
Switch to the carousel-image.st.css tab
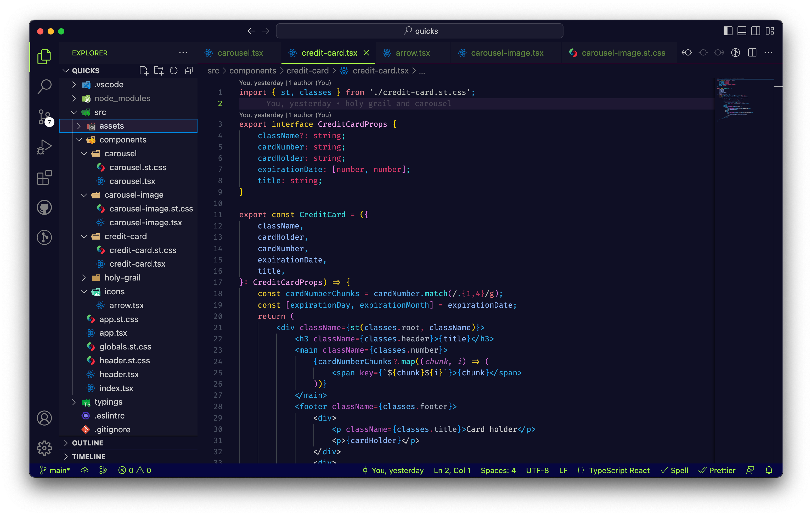pos(623,53)
